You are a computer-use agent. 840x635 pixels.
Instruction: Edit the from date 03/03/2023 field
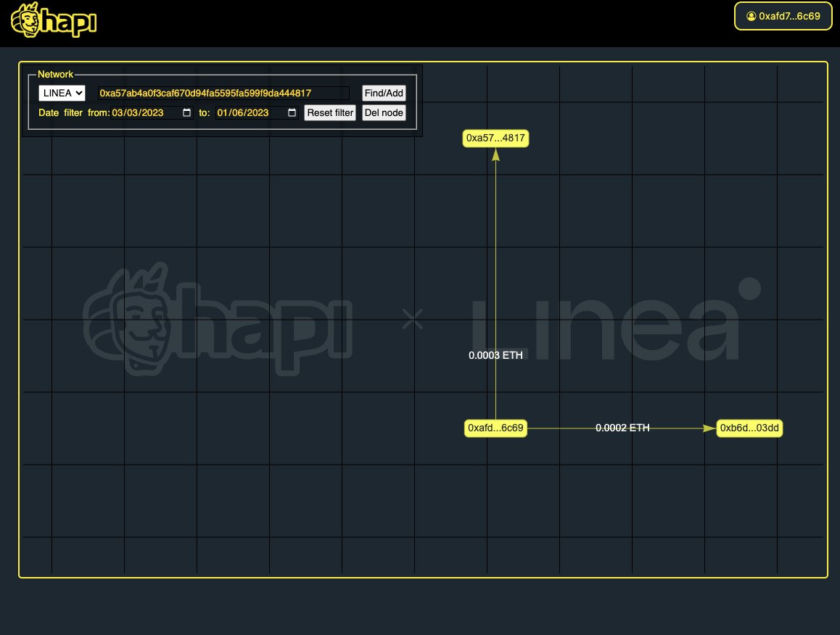pyautogui.click(x=152, y=112)
